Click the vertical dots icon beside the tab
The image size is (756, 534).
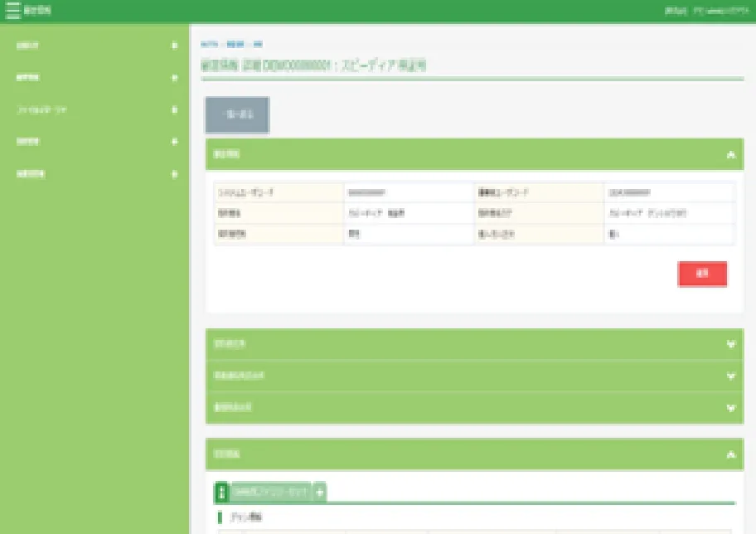(221, 493)
